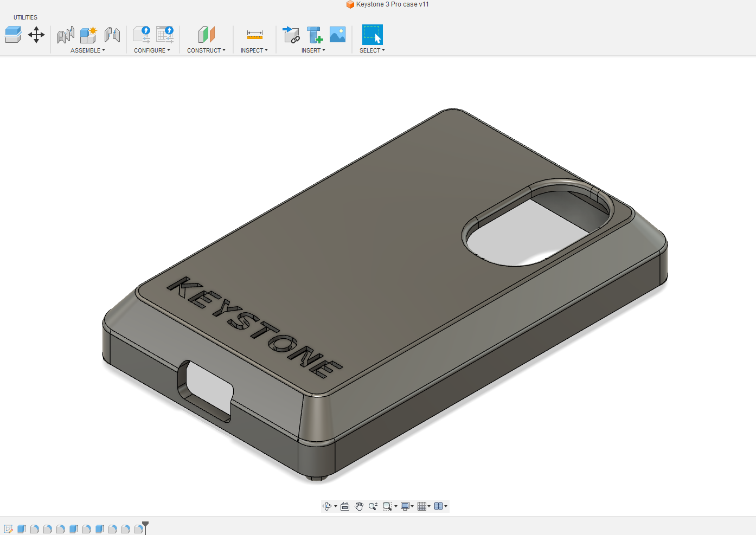Expand the SELECT dropdown
The width and height of the screenshot is (756, 535).
click(372, 50)
